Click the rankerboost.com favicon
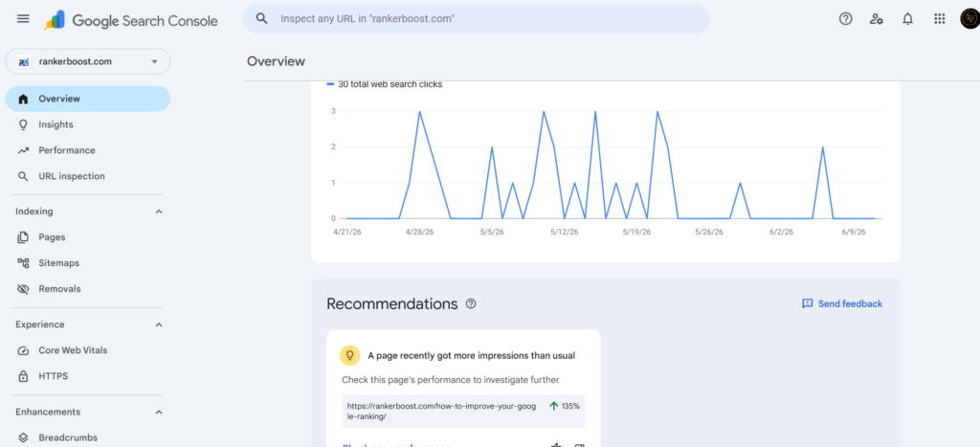Viewport: 980px width, 447px height. click(23, 62)
